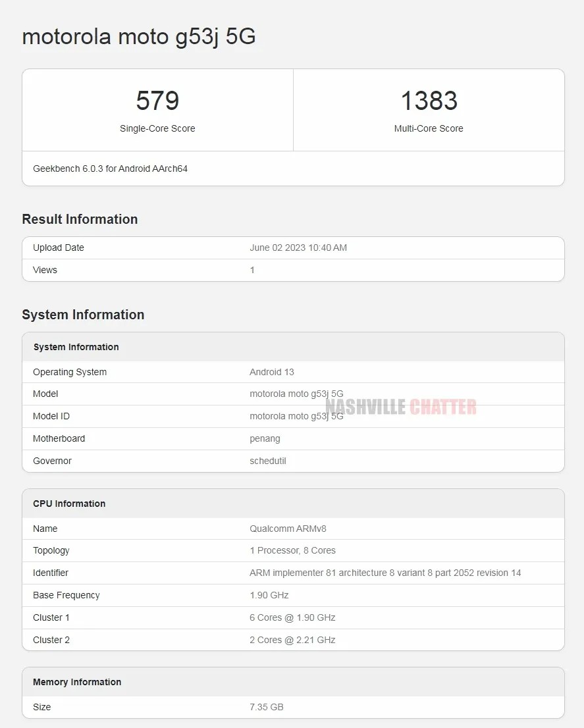Select '1 Processor, 8 Cores' value
Screen dimensions: 584x728
292,550
